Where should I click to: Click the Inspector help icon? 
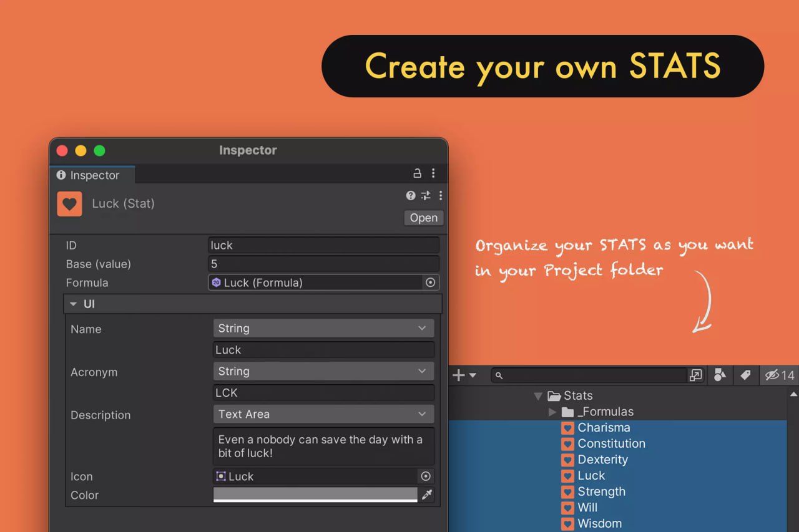click(411, 195)
